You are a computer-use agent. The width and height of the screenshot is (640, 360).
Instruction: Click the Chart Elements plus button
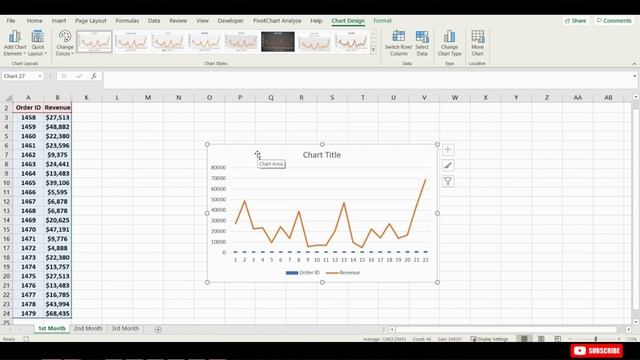click(x=448, y=150)
